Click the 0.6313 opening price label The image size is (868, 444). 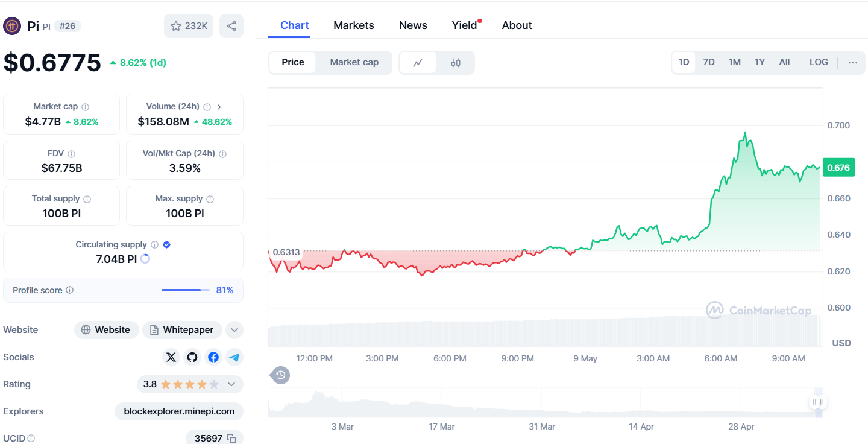286,252
